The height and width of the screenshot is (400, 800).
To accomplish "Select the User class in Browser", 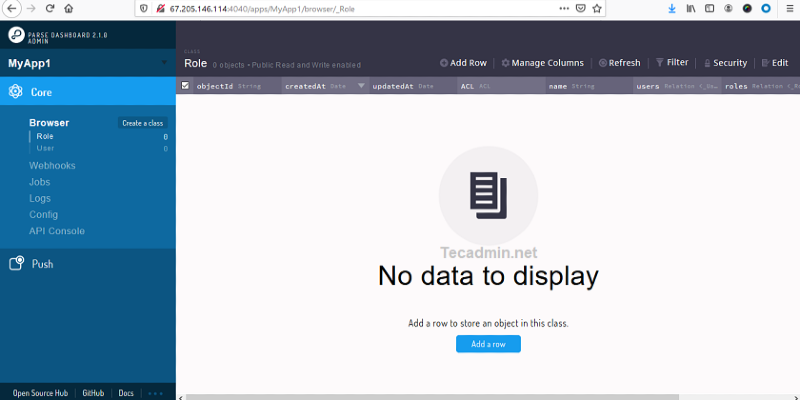I will click(45, 148).
